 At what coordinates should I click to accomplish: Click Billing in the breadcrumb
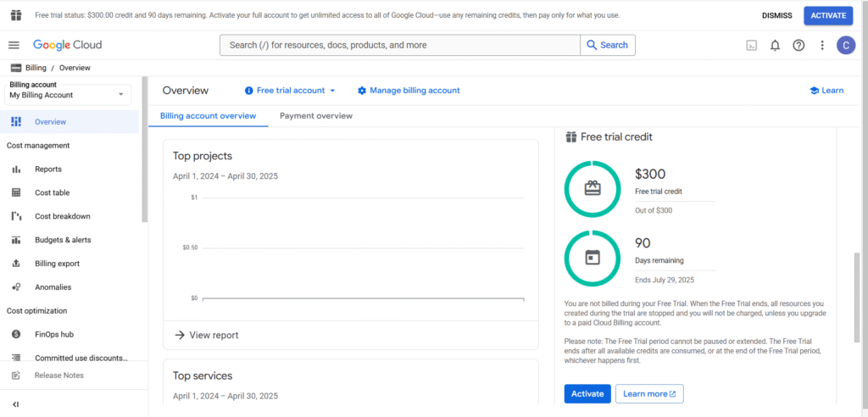tap(36, 68)
